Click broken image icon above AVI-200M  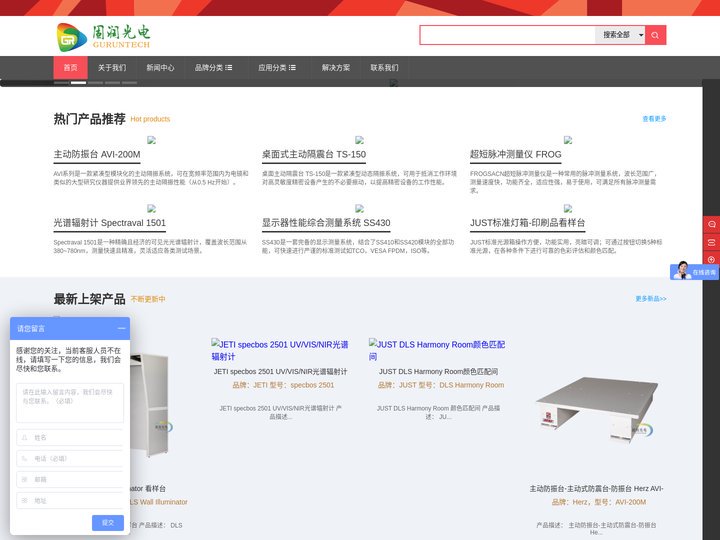[x=151, y=140]
